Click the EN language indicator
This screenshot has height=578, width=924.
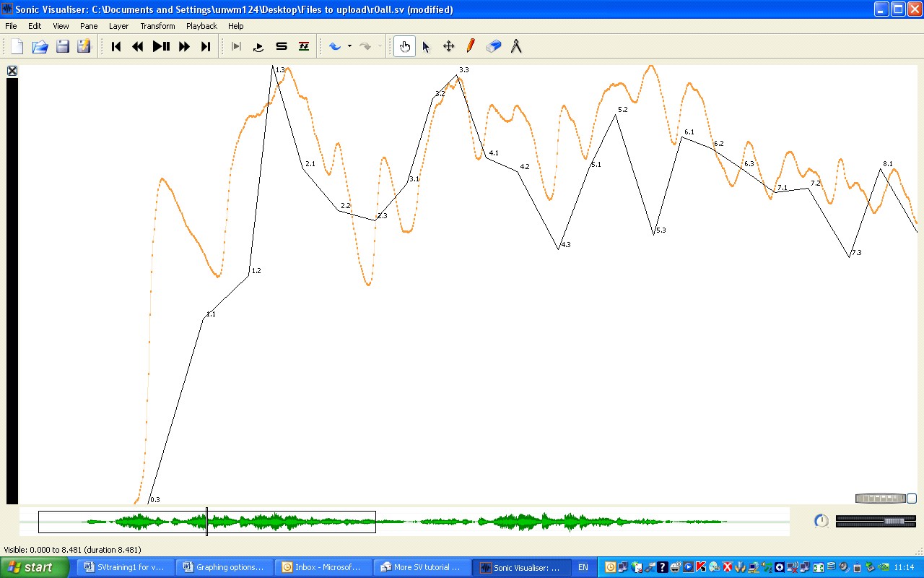(x=583, y=567)
